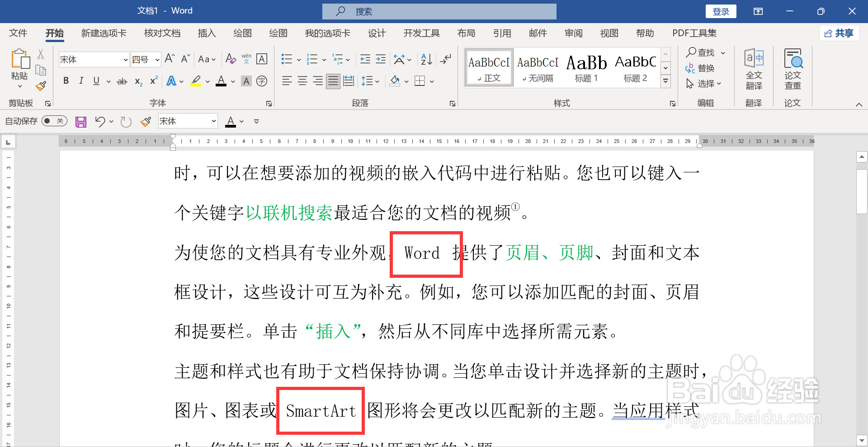Image resolution: width=868 pixels, height=447 pixels.
Task: Open the Font dialog launcher
Action: (x=269, y=104)
